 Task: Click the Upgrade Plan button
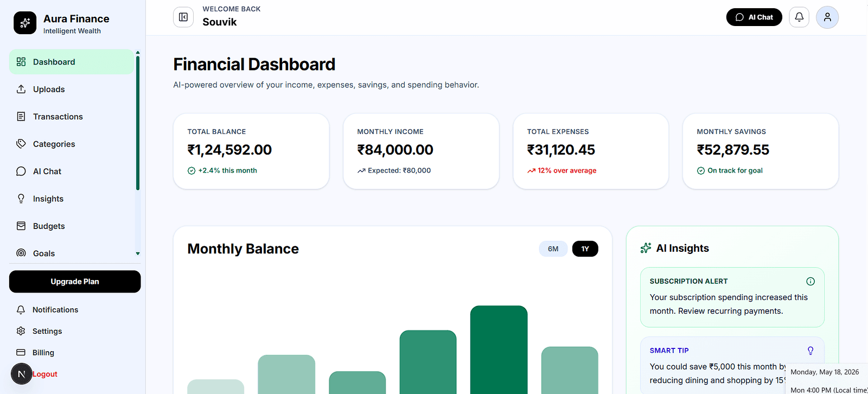(75, 282)
